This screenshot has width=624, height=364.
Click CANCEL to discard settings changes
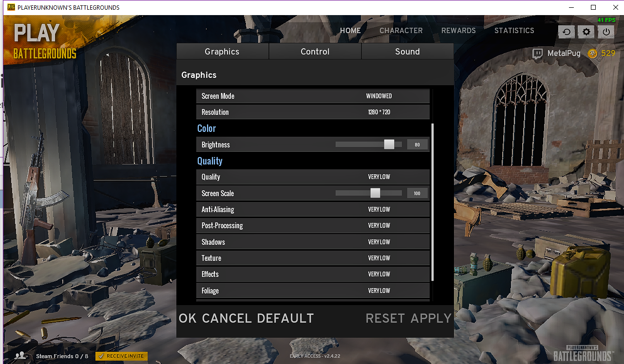coord(227,319)
